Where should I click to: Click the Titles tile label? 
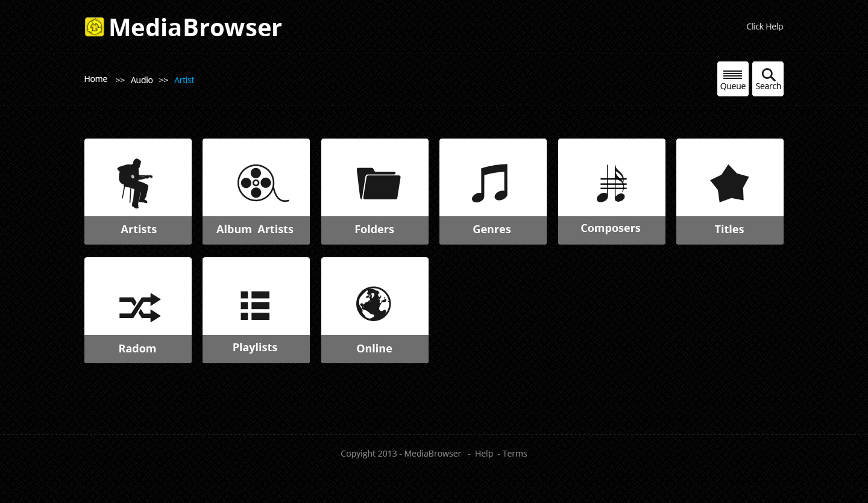(729, 230)
